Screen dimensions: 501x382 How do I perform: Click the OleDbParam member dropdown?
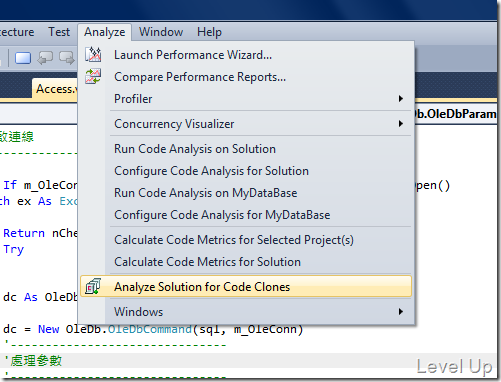(x=455, y=114)
